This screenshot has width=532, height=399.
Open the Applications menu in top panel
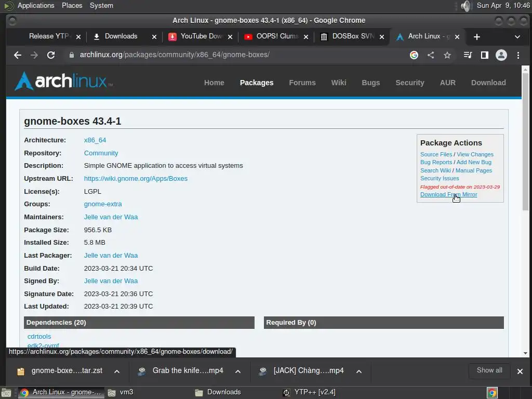[36, 5]
